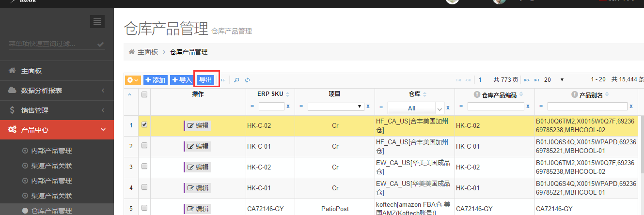Image resolution: width=644 pixels, height=215 pixels.
Task: Open the 项目 filter dropdown
Action: [x=336, y=106]
